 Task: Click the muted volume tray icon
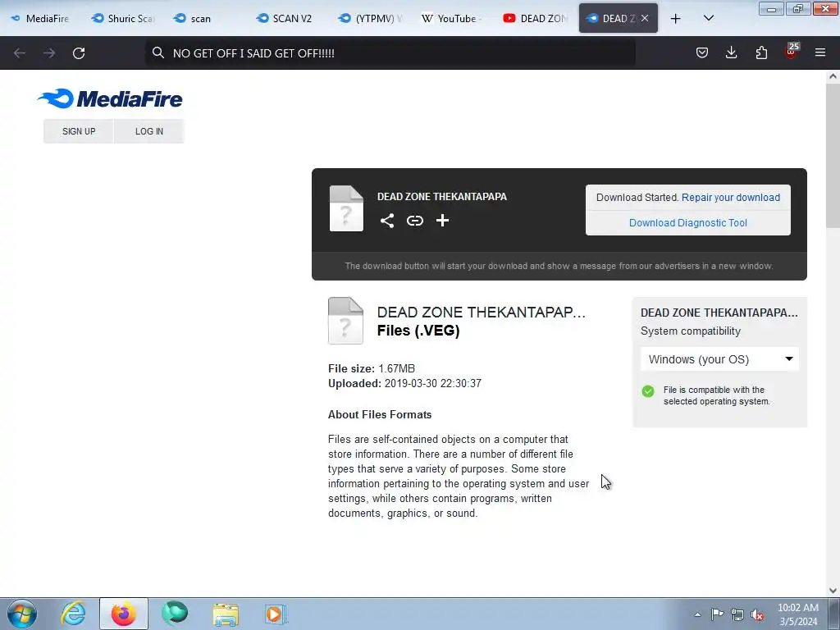pos(757,614)
